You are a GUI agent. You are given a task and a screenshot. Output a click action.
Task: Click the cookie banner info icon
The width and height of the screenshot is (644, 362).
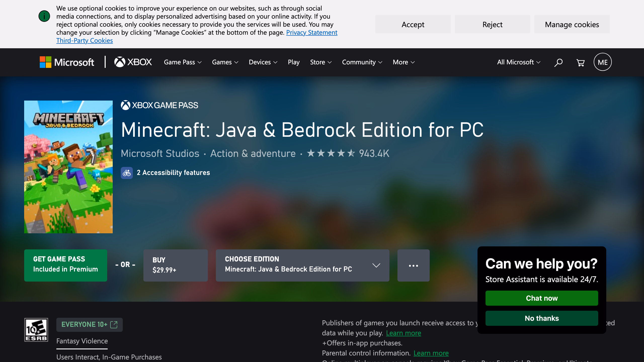tap(44, 16)
